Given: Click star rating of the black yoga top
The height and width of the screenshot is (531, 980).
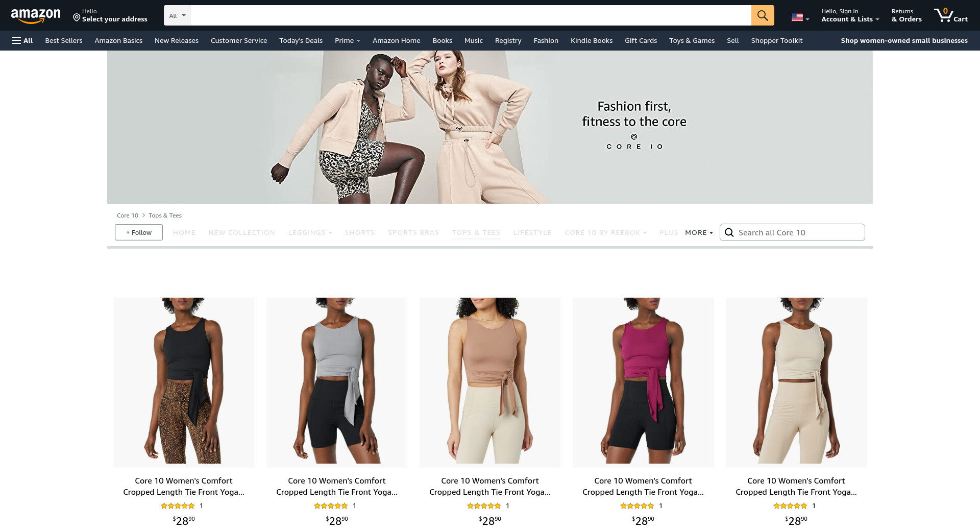Looking at the screenshot, I should click(x=178, y=506).
